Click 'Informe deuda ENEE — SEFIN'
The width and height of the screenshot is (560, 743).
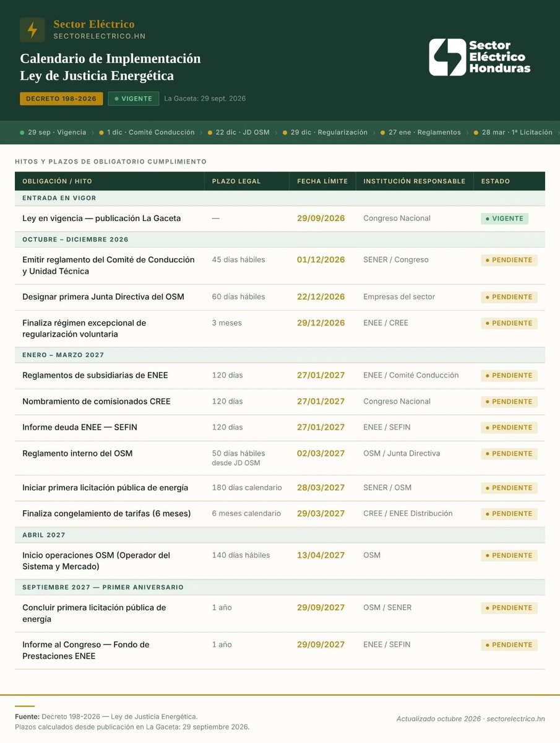click(80, 427)
